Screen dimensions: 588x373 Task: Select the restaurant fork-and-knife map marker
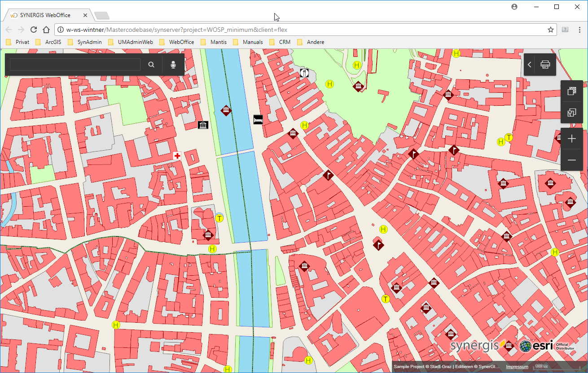304,72
